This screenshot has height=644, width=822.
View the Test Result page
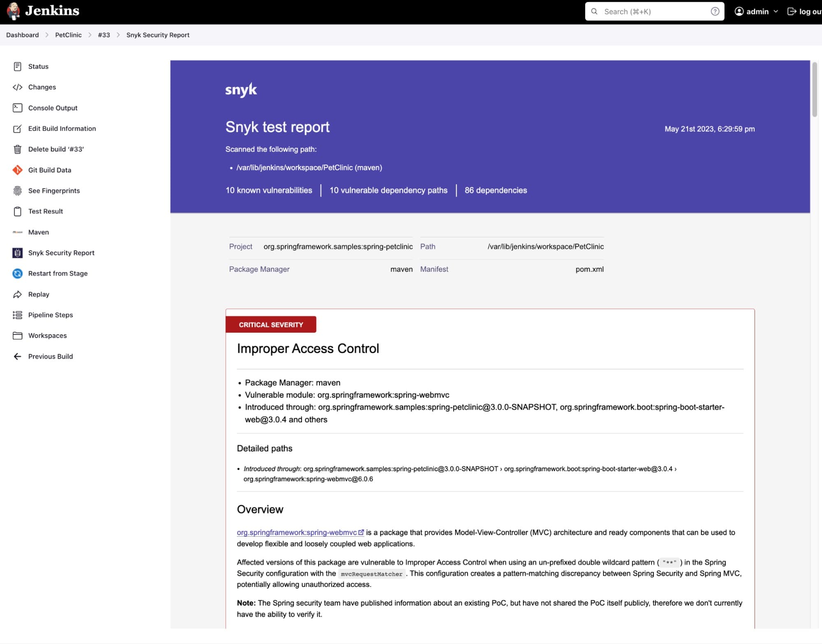click(45, 211)
